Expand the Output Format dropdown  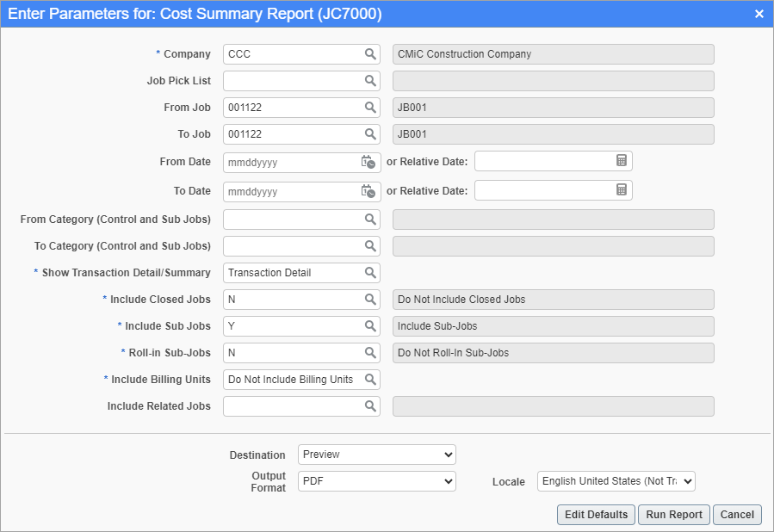376,481
